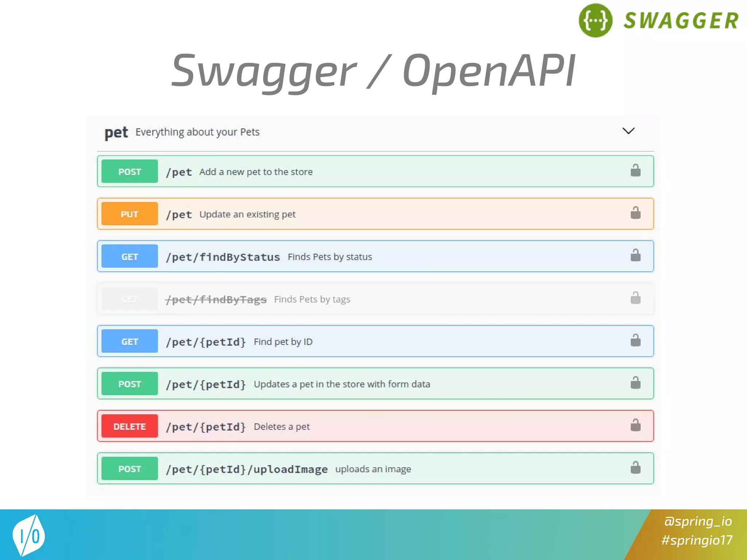Click the greyed GET badge for findByTags
The image size is (747, 560).
point(129,299)
